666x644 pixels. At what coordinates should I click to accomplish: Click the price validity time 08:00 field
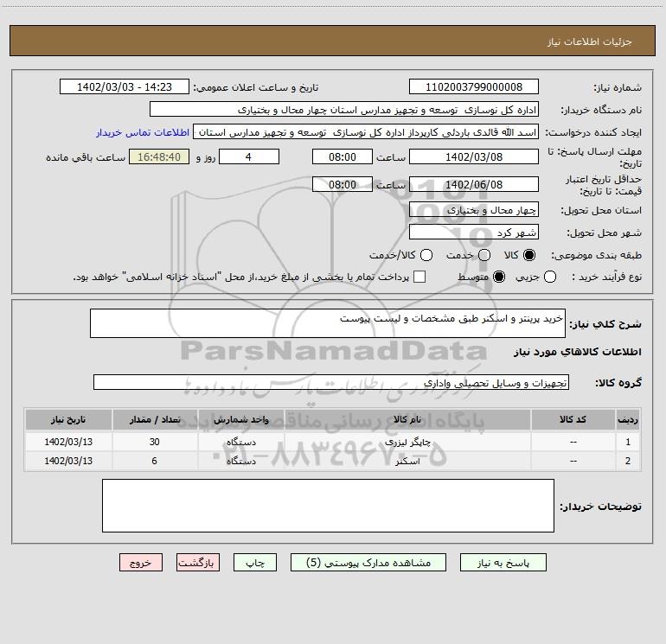343,184
